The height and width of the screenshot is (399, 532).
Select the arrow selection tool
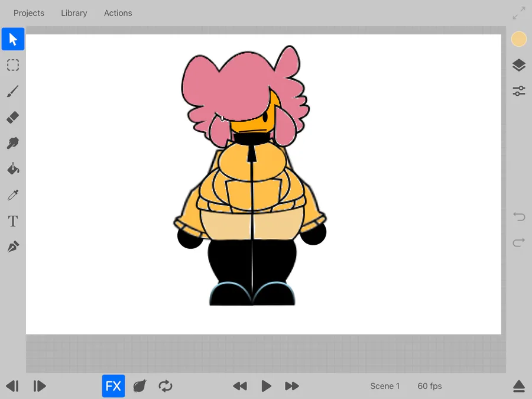pyautogui.click(x=13, y=39)
